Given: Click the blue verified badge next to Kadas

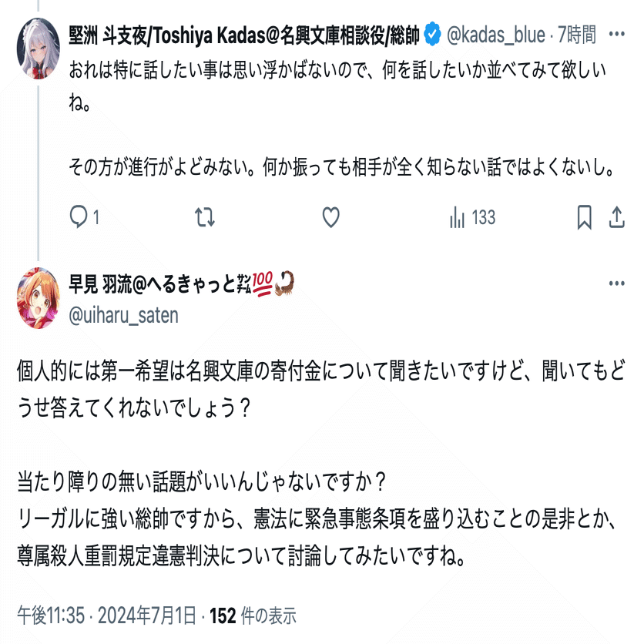Looking at the screenshot, I should [x=433, y=35].
